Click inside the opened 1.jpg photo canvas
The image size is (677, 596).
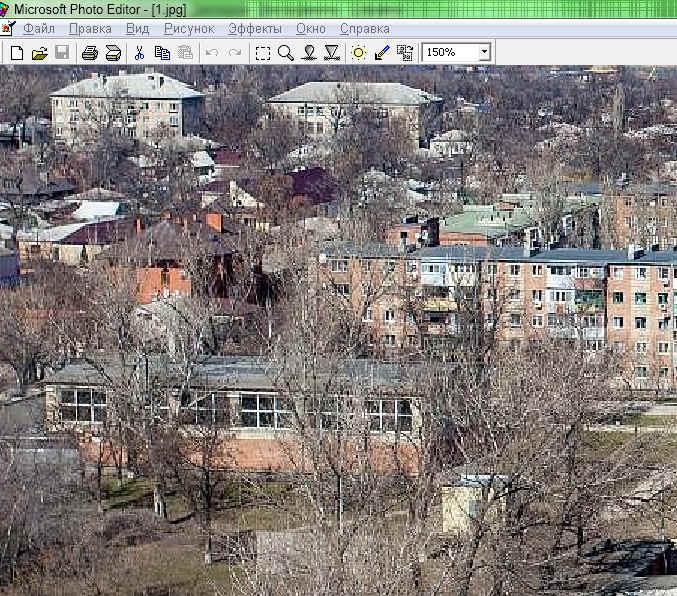pyautogui.click(x=338, y=330)
